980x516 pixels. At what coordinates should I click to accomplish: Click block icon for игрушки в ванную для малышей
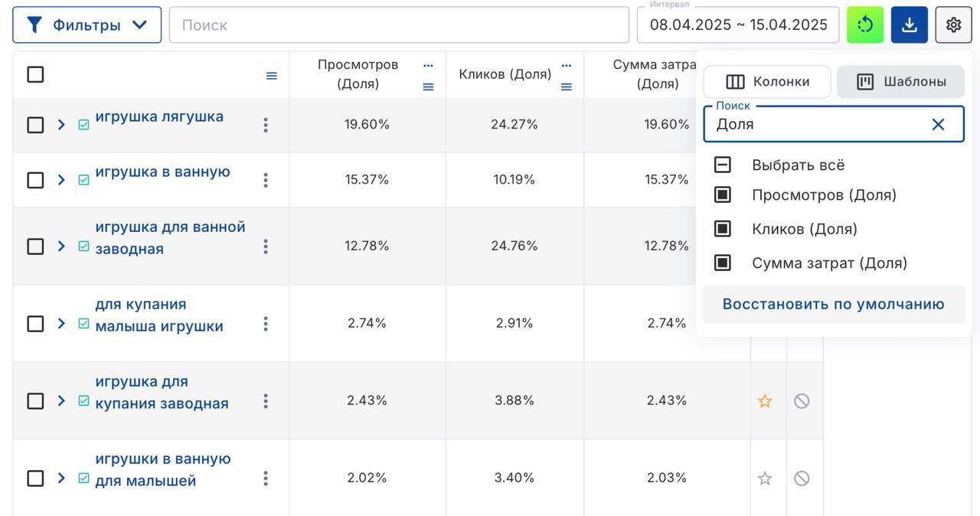point(802,478)
